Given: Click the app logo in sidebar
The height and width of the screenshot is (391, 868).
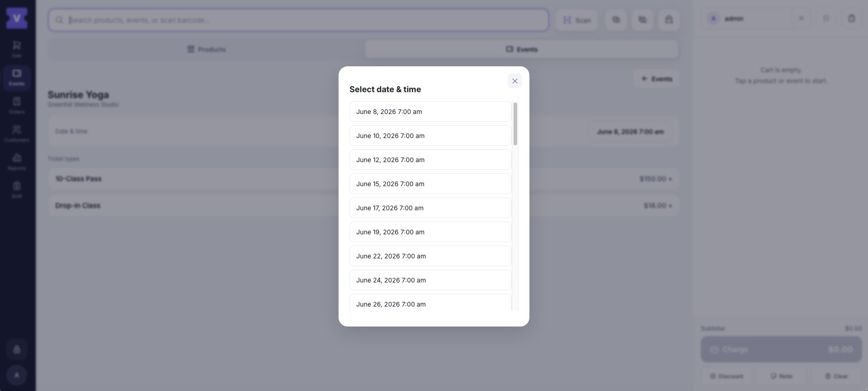Looking at the screenshot, I should pos(17,18).
